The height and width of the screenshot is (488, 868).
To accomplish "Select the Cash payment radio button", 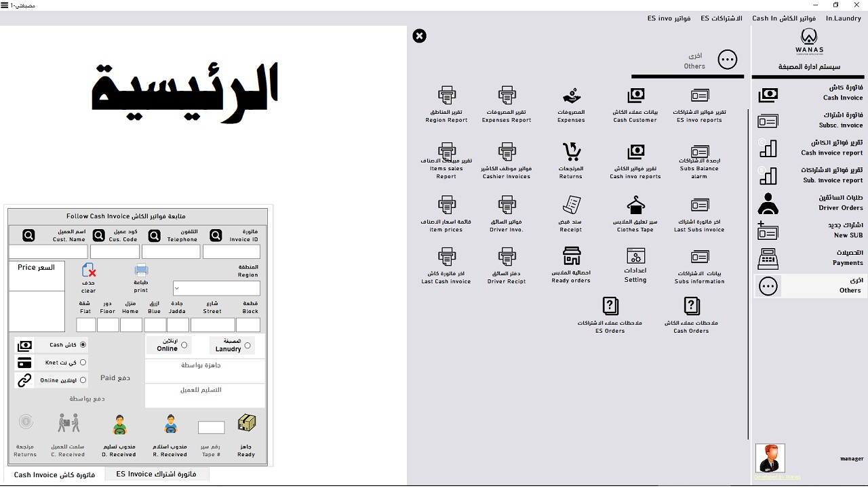I will tap(83, 344).
